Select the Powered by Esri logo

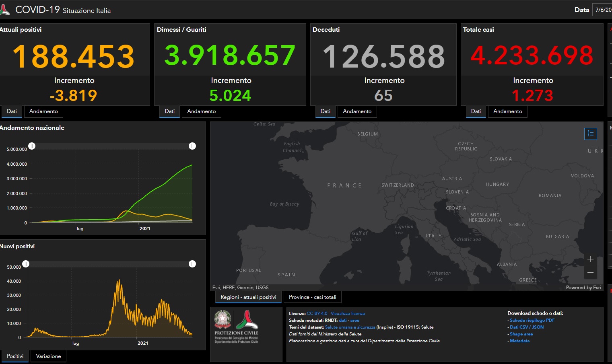click(583, 287)
